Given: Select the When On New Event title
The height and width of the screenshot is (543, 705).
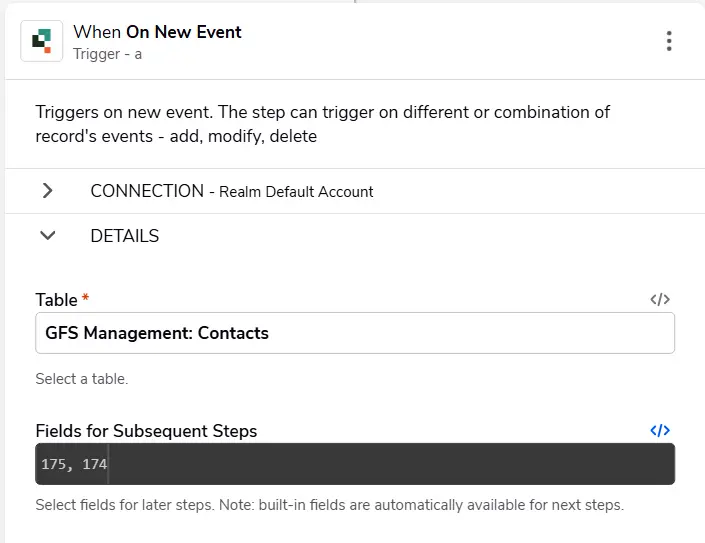Looking at the screenshot, I should coord(157,32).
